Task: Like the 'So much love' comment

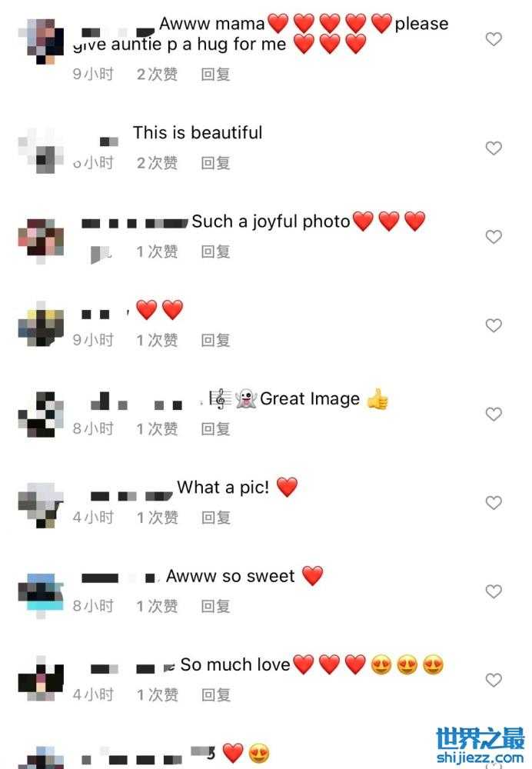Action: point(494,680)
